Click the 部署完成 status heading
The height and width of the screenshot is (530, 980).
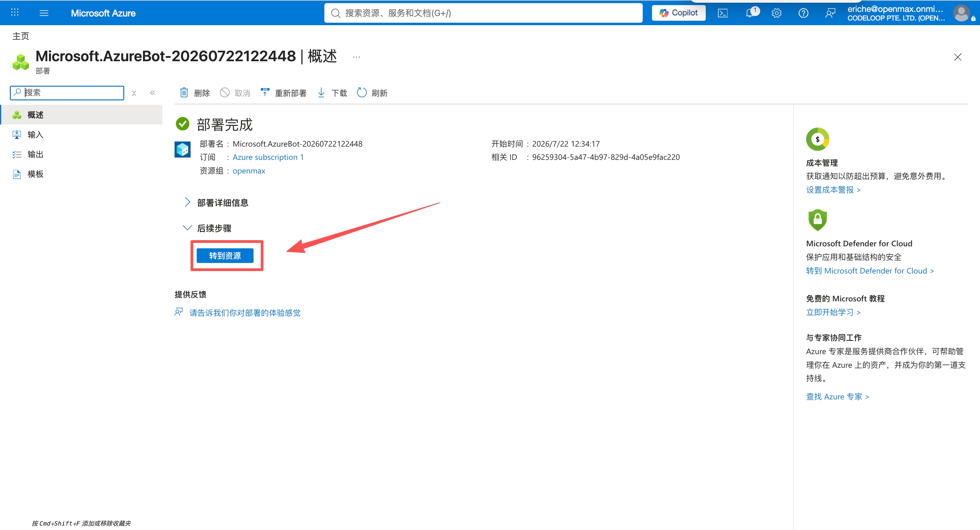point(225,124)
